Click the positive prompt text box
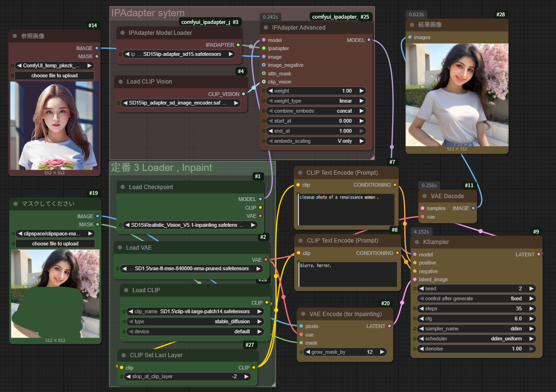Image resolution: width=556 pixels, height=392 pixels. click(x=346, y=209)
